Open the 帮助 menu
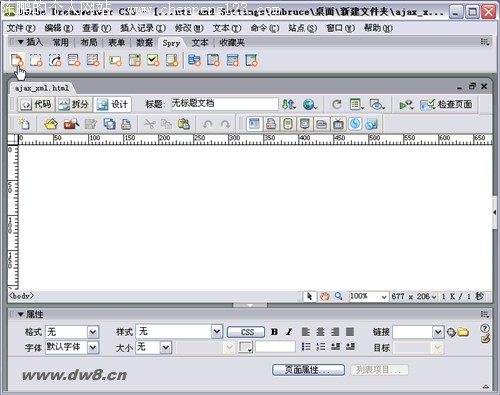500x395 pixels. [x=378, y=28]
